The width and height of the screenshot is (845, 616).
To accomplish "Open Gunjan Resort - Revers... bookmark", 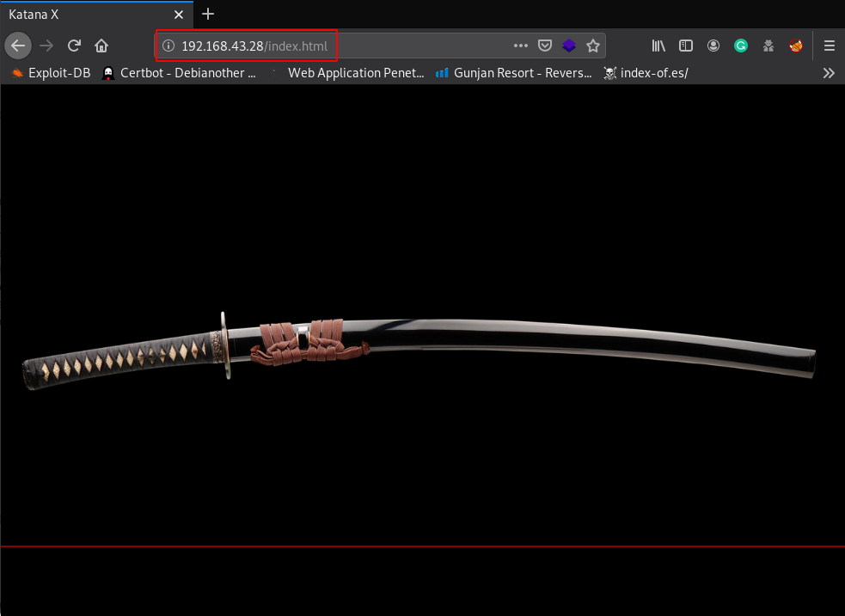I will coord(514,73).
